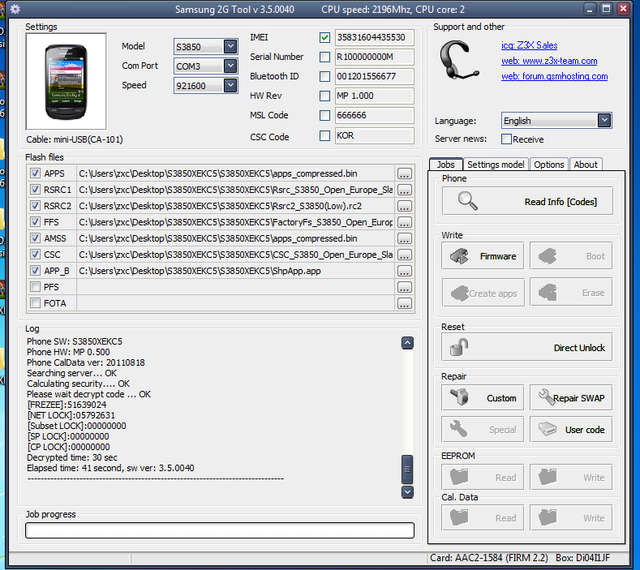Click the log scroll down arrow
Screen dimensions: 640x570
tap(407, 492)
